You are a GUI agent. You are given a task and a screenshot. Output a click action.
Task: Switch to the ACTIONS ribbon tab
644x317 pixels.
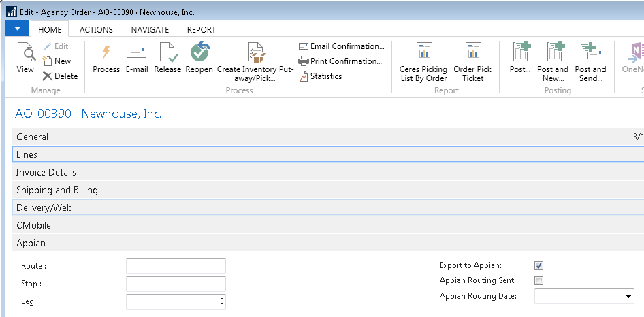96,29
